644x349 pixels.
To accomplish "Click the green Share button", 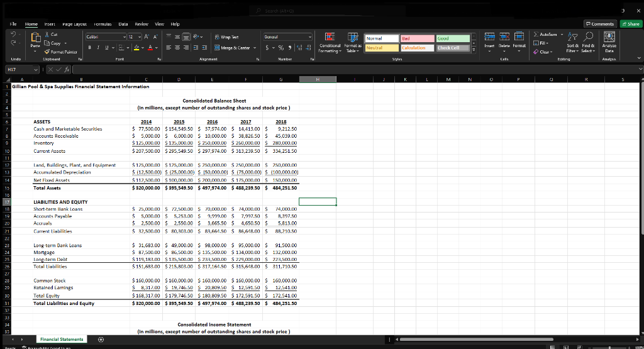I will point(631,24).
